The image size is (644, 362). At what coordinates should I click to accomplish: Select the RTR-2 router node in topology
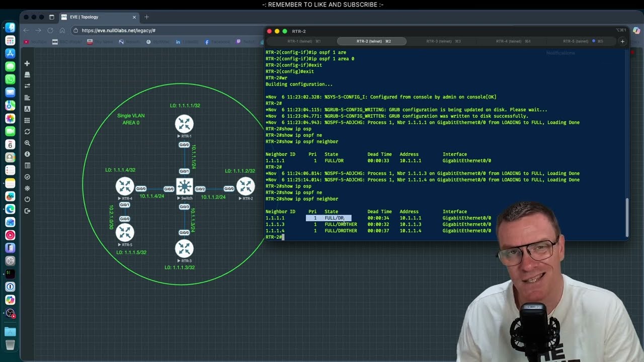coord(246,186)
